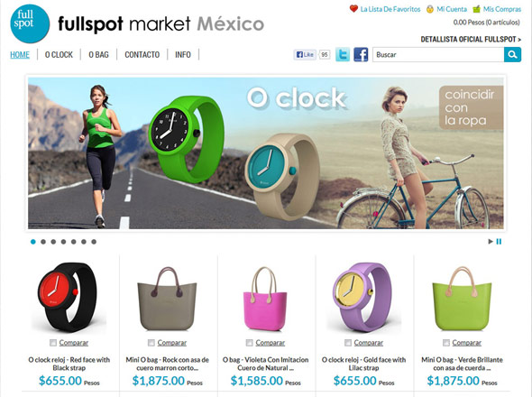Open O bag Violeta product title link
The image size is (532, 397).
(x=266, y=364)
